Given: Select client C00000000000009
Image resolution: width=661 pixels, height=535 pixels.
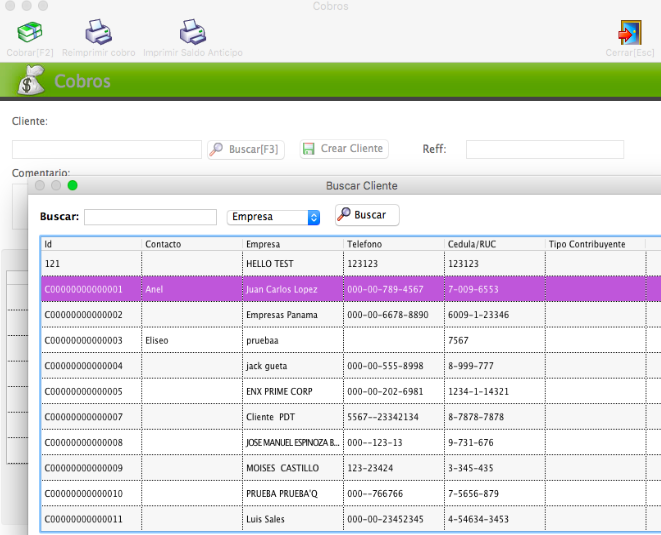Looking at the screenshot, I should pos(351,468).
